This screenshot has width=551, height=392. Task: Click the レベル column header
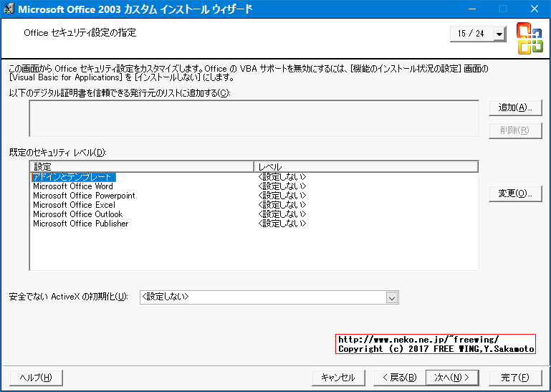click(x=366, y=167)
